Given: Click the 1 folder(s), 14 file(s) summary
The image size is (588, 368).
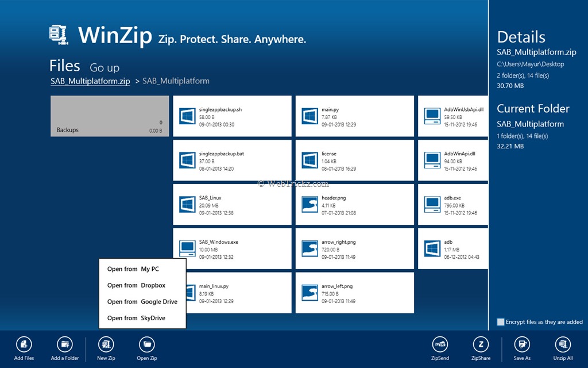Looking at the screenshot, I should [523, 136].
